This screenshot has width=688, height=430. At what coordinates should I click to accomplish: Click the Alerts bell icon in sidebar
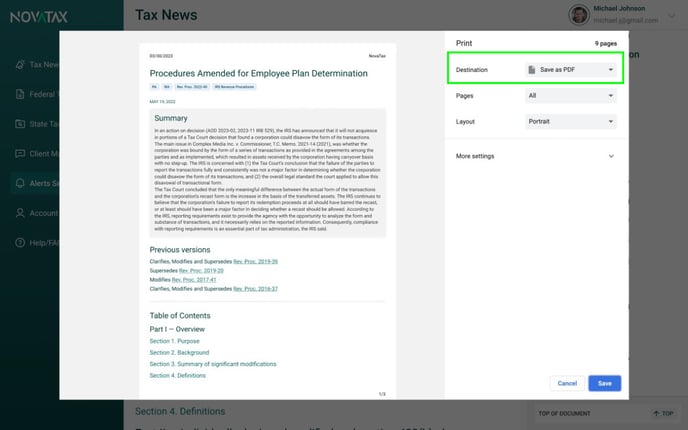(20, 183)
